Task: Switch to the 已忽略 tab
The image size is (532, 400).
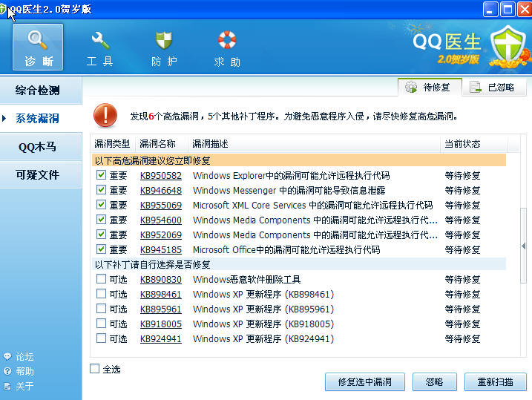Action: tap(494, 87)
